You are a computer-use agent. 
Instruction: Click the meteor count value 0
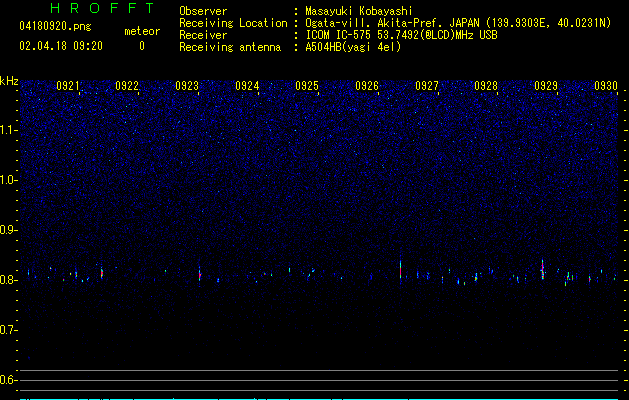pos(142,46)
